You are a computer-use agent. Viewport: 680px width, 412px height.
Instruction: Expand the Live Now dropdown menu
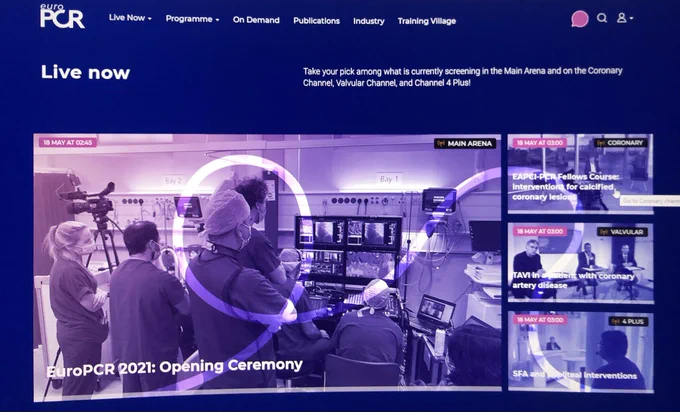(x=130, y=18)
